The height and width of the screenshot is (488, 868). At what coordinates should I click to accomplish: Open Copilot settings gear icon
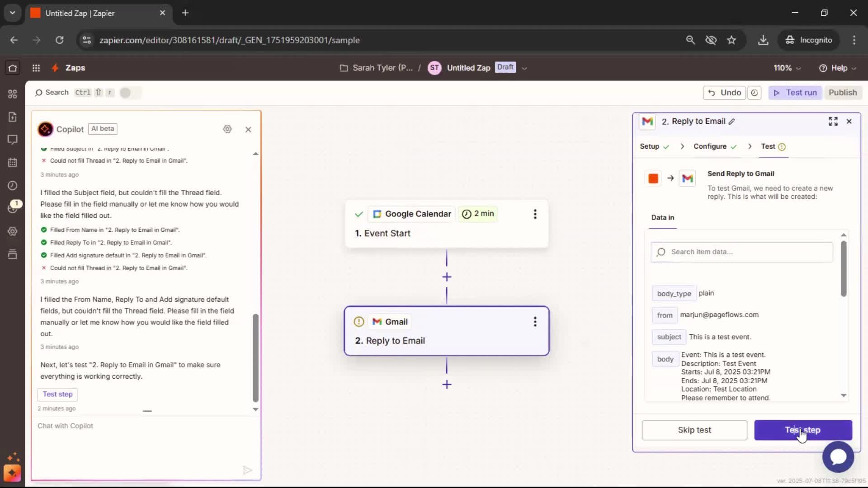click(x=227, y=129)
